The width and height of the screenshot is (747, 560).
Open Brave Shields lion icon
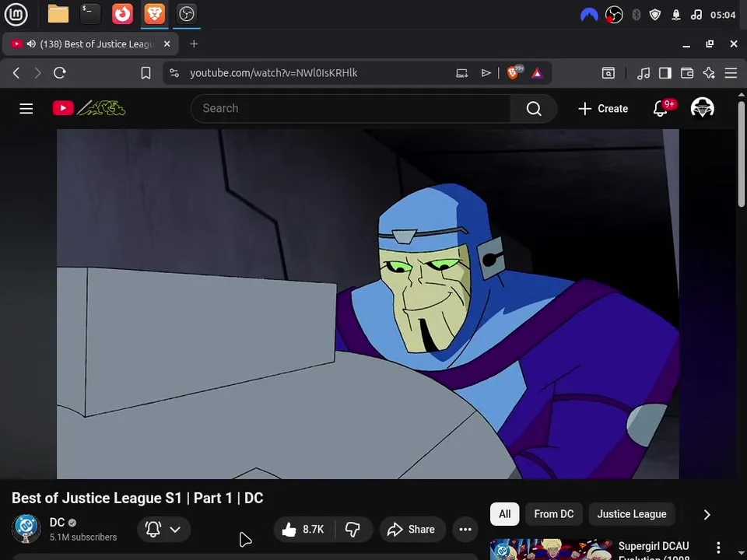[514, 73]
